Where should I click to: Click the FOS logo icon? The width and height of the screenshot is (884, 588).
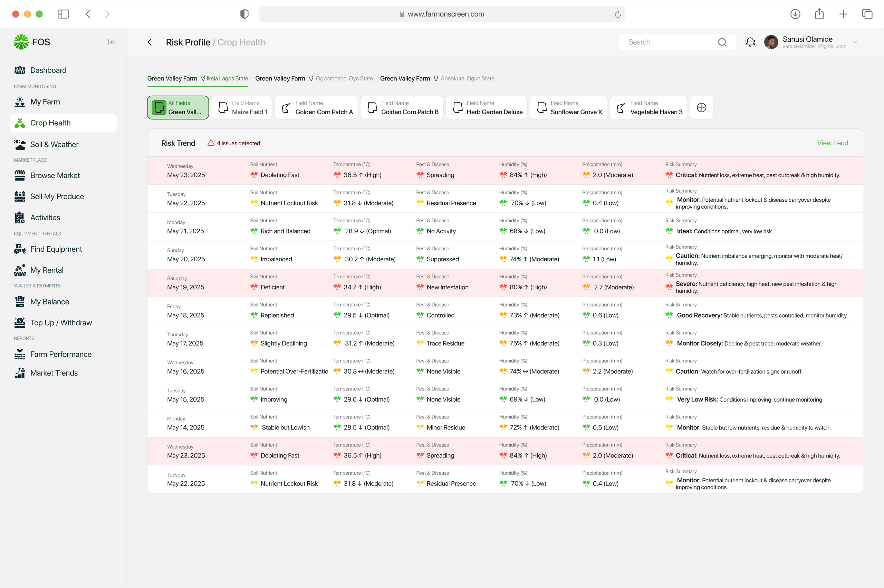(21, 42)
